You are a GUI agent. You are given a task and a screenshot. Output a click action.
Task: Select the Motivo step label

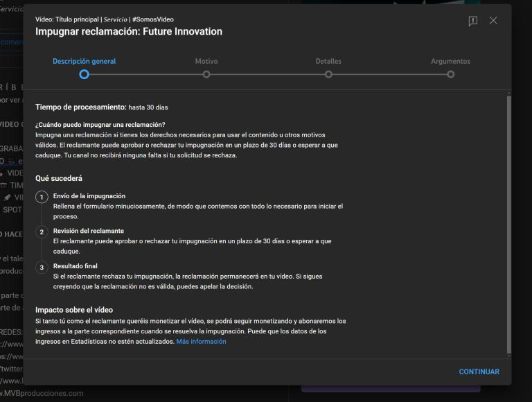tap(206, 62)
